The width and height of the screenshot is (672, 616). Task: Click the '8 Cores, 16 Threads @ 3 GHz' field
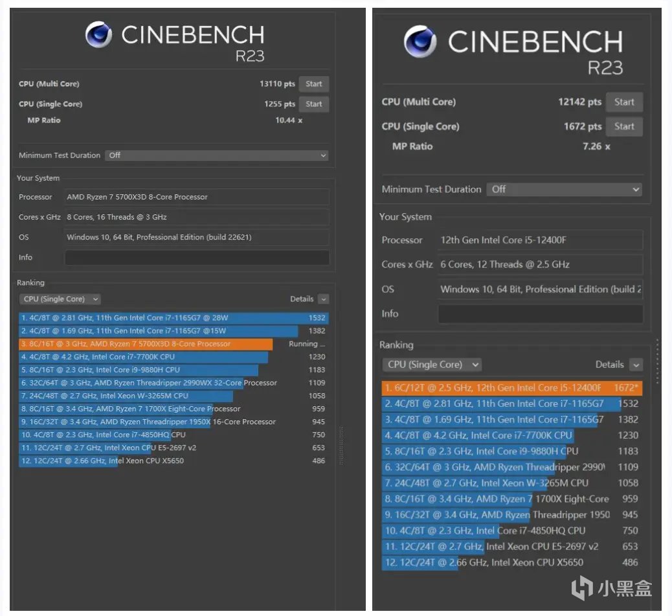click(197, 217)
